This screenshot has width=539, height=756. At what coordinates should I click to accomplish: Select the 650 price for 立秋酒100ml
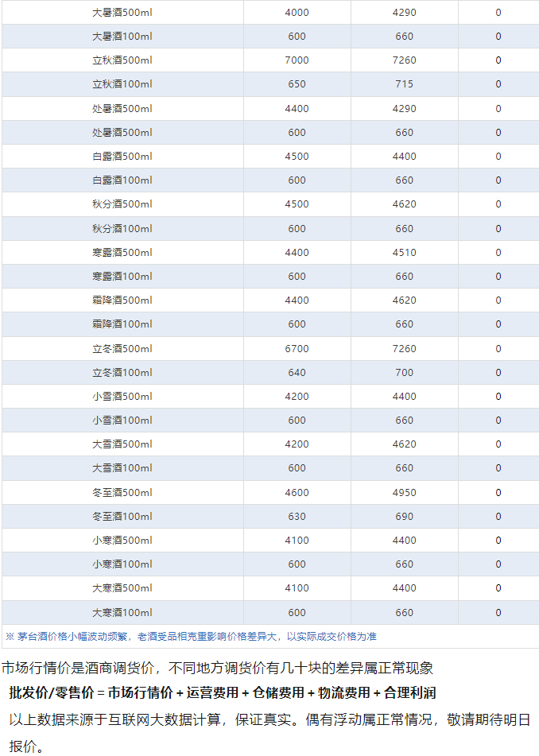297,84
